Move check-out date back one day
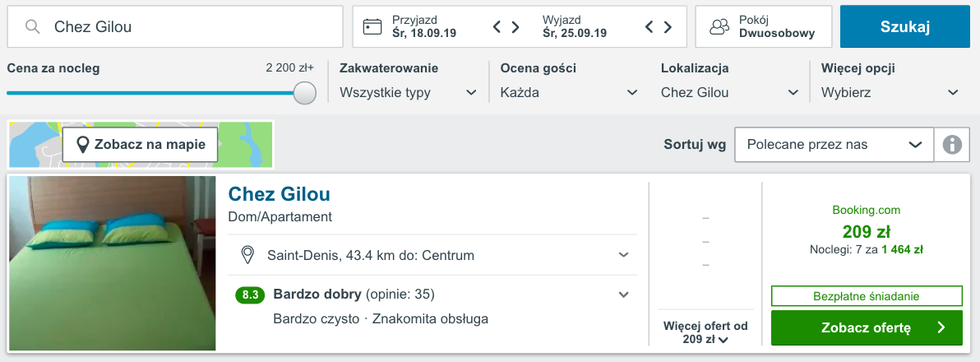 (x=649, y=27)
